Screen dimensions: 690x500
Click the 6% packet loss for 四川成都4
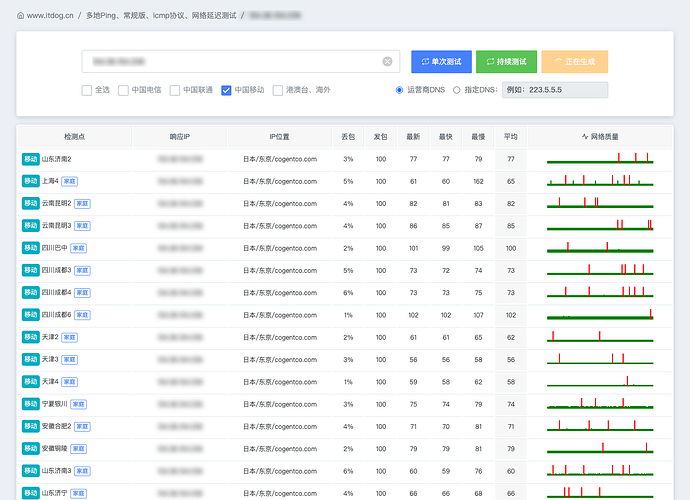348,293
